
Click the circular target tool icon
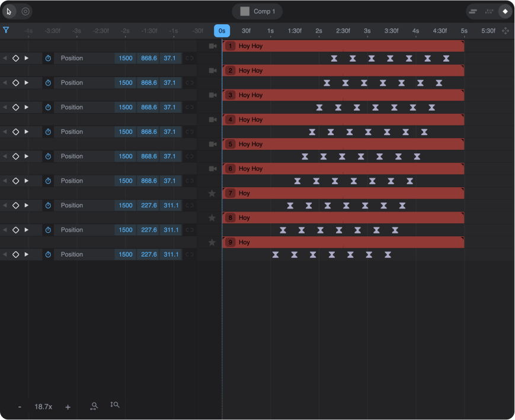pos(25,11)
